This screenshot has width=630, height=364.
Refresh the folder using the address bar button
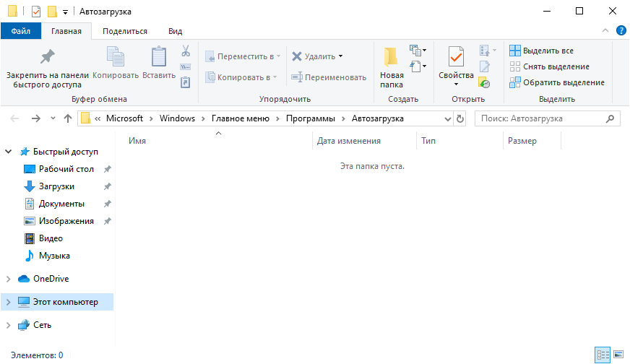pos(460,118)
